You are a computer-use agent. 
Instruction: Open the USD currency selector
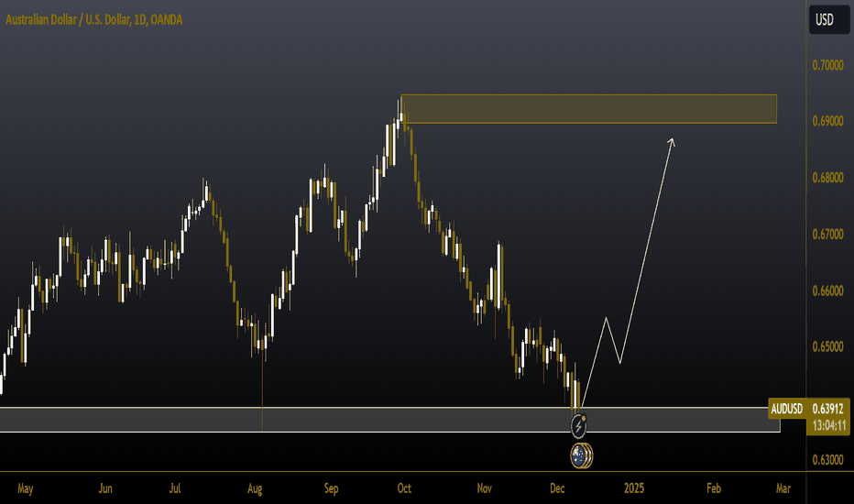click(x=829, y=19)
